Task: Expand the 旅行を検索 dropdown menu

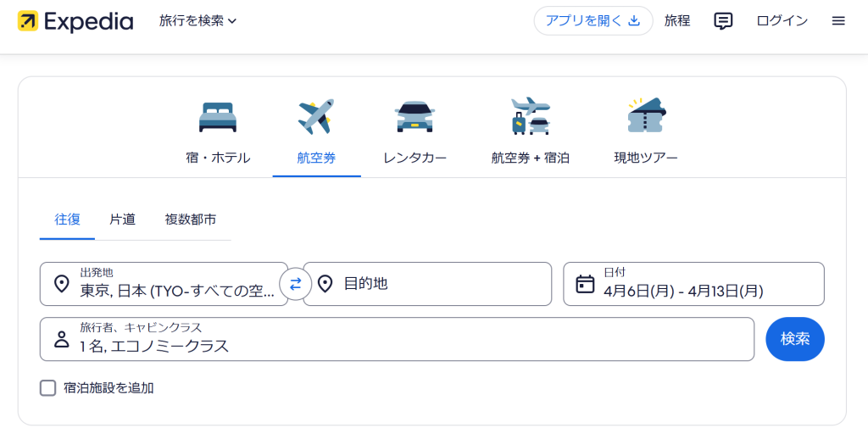Action: tap(198, 21)
